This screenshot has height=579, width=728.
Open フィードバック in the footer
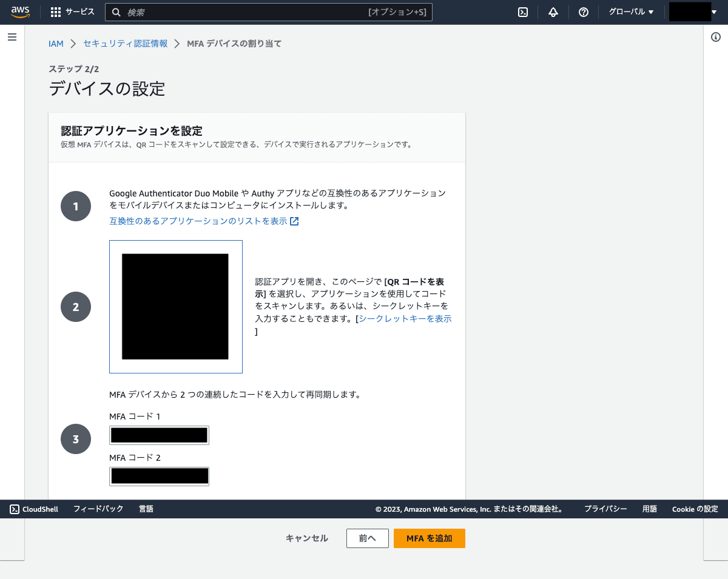[x=98, y=509]
